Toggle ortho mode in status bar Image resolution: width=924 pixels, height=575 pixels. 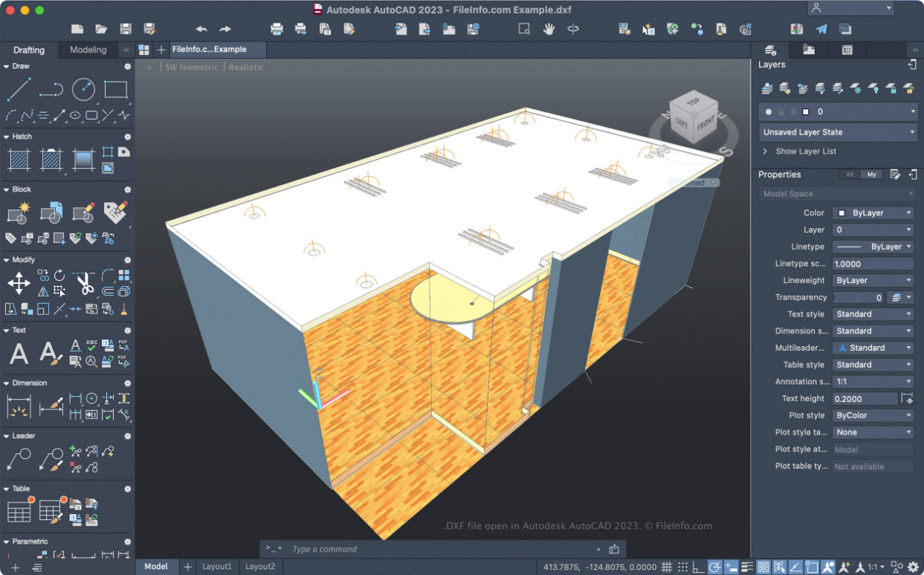pos(699,567)
